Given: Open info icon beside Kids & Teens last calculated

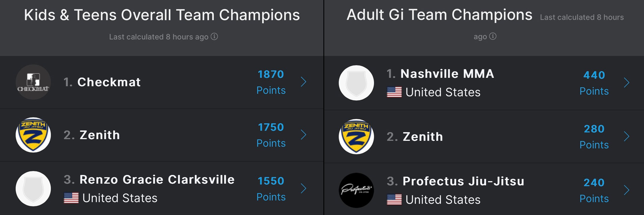Looking at the screenshot, I should coord(214,36).
